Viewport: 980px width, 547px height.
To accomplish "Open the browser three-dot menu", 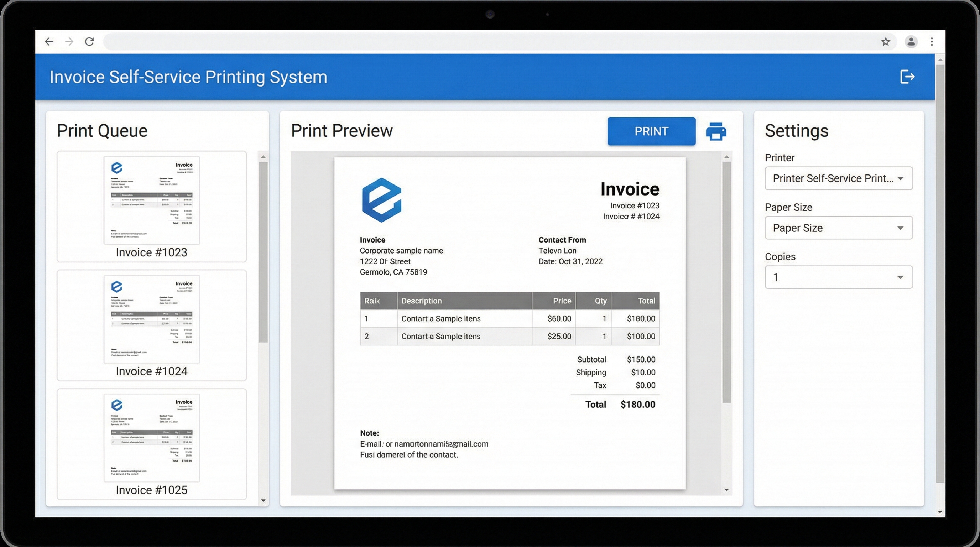I will coord(932,41).
